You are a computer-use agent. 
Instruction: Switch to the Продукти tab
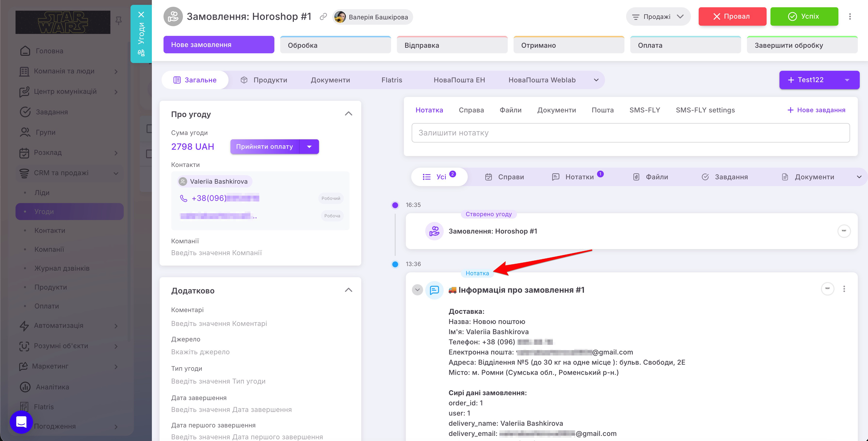[x=264, y=80]
